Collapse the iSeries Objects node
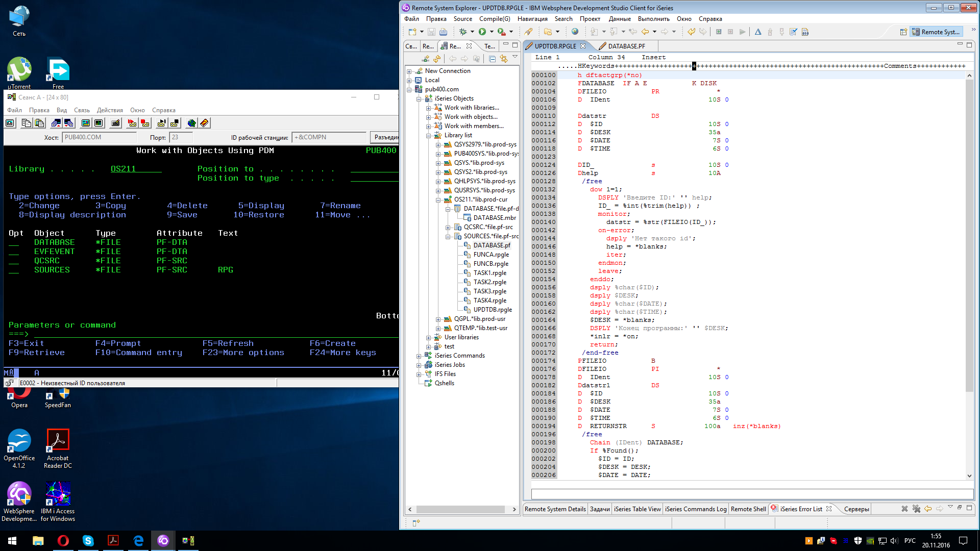 pos(419,98)
